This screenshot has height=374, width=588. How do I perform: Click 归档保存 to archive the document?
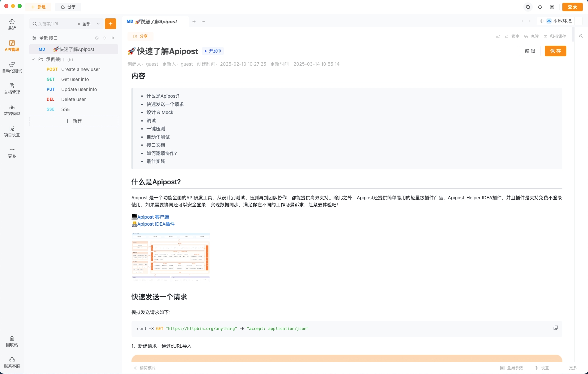tap(555, 36)
